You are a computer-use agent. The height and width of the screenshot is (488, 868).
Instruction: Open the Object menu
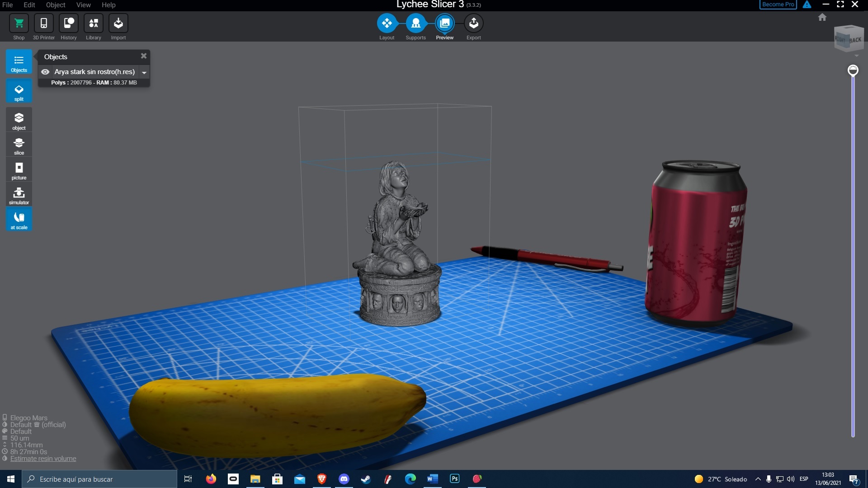pyautogui.click(x=56, y=5)
